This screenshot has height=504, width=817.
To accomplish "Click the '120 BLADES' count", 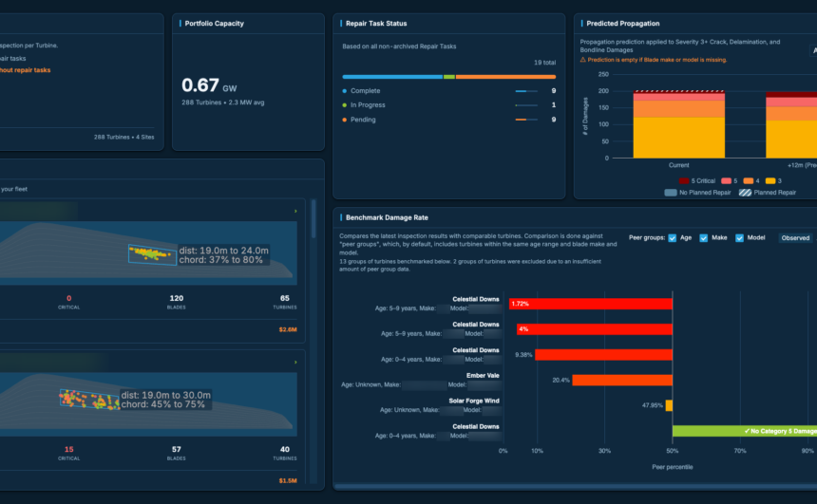I will [176, 302].
